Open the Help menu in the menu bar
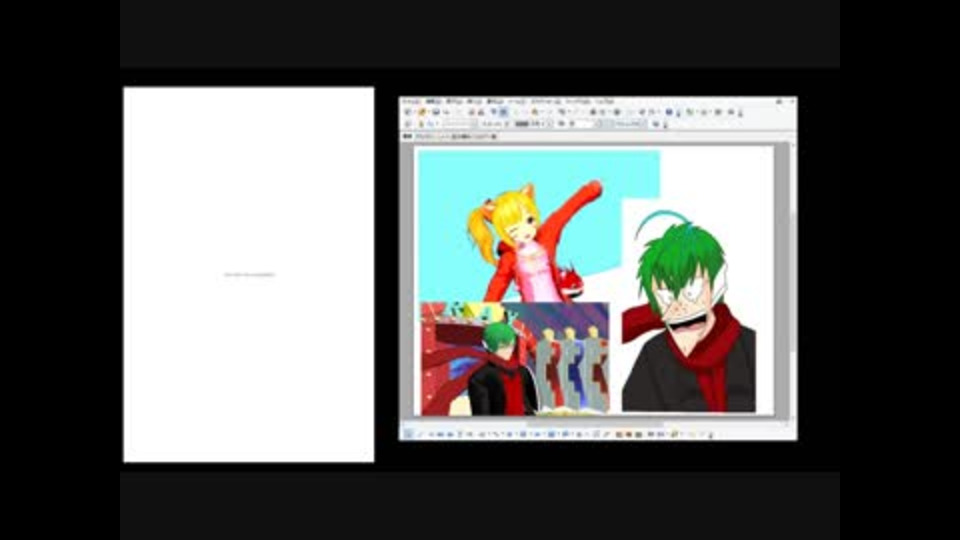Viewport: 960px width, 540px height. pyautogui.click(x=604, y=101)
